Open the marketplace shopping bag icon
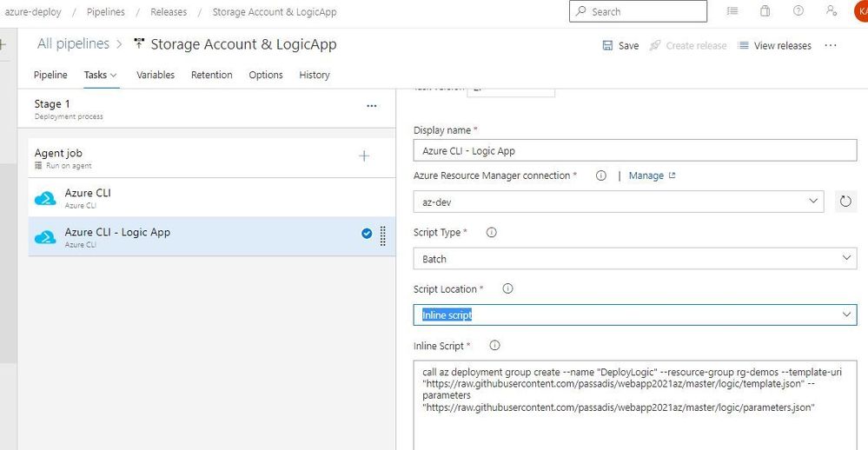 click(x=765, y=11)
